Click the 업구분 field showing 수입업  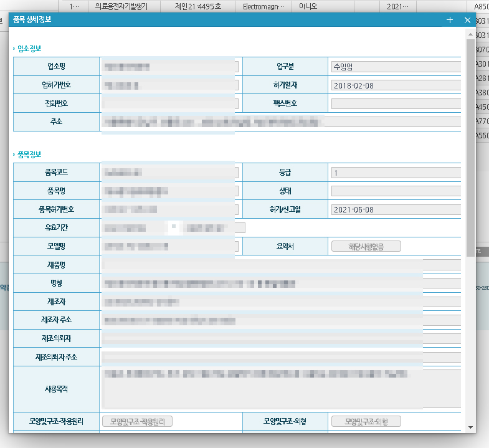[396, 67]
